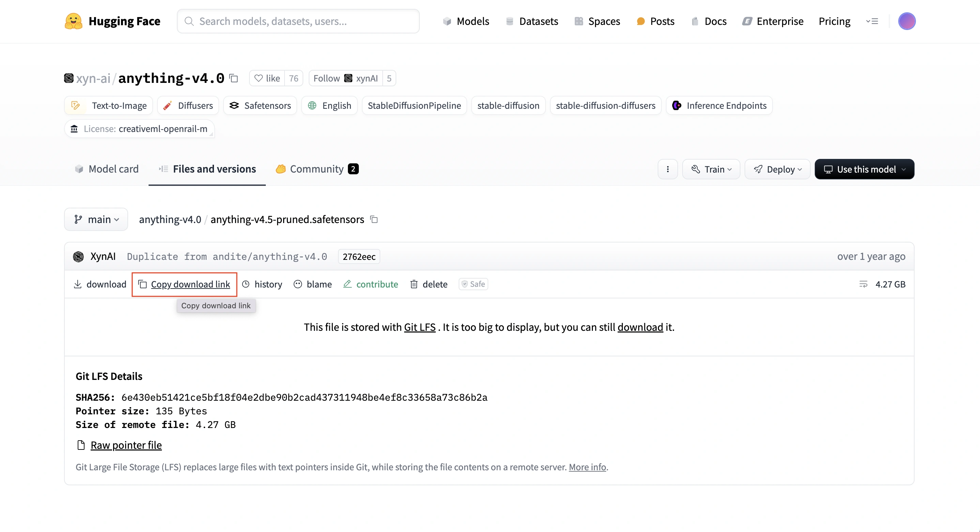
Task: Focus the search models input field
Action: (x=298, y=21)
